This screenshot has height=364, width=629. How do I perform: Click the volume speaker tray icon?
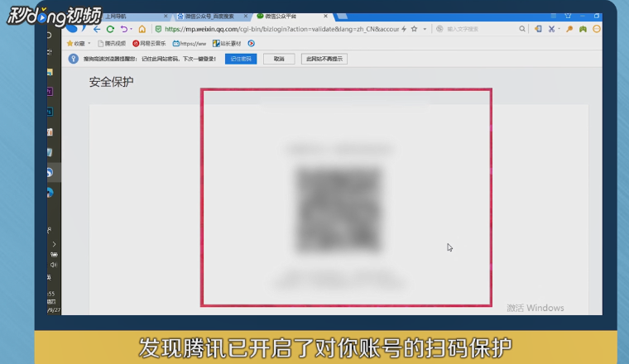tap(54, 265)
